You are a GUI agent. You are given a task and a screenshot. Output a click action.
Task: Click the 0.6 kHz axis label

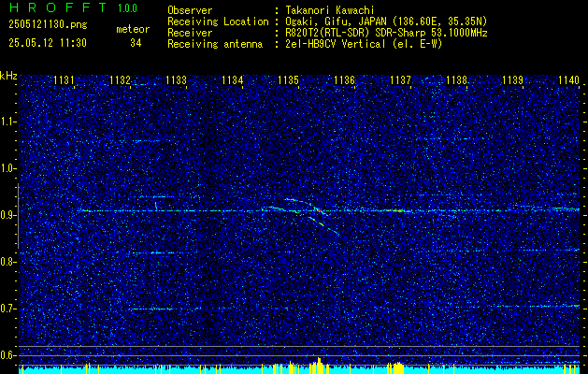pos(7,355)
